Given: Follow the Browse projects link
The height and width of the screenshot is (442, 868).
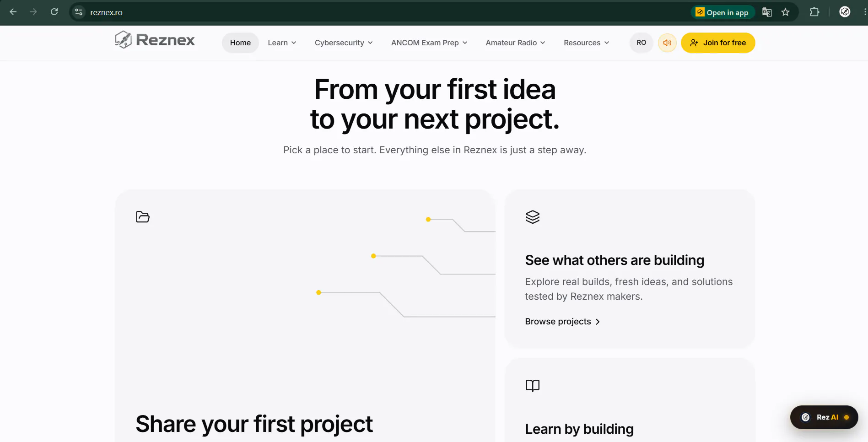Looking at the screenshot, I should 562,322.
